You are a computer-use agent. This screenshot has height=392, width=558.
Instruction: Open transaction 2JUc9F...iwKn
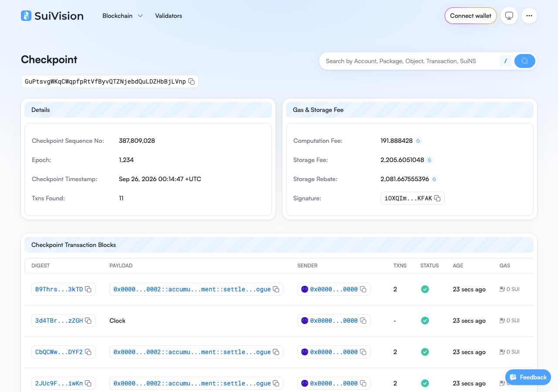click(59, 383)
